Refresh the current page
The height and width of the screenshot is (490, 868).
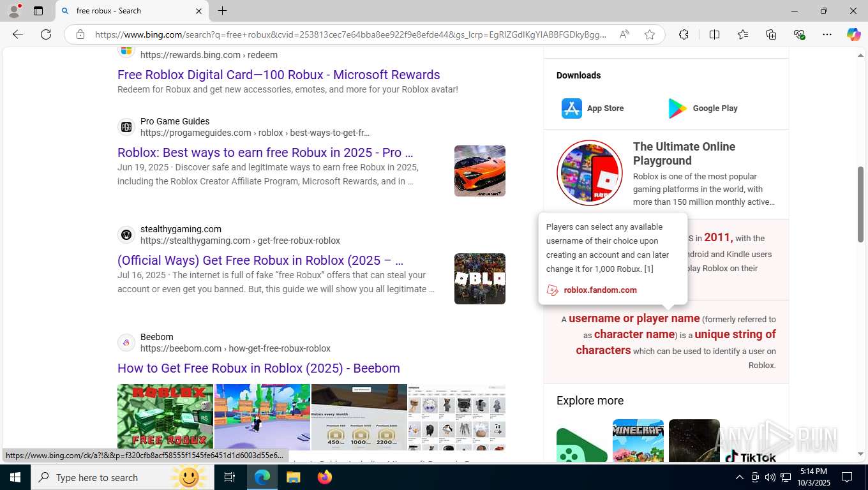[x=46, y=34]
